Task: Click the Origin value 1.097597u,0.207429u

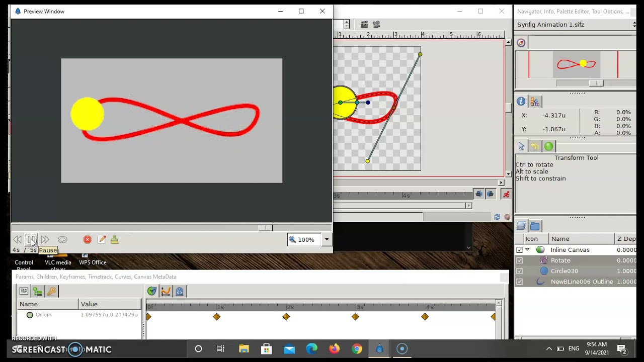Action: pyautogui.click(x=109, y=315)
